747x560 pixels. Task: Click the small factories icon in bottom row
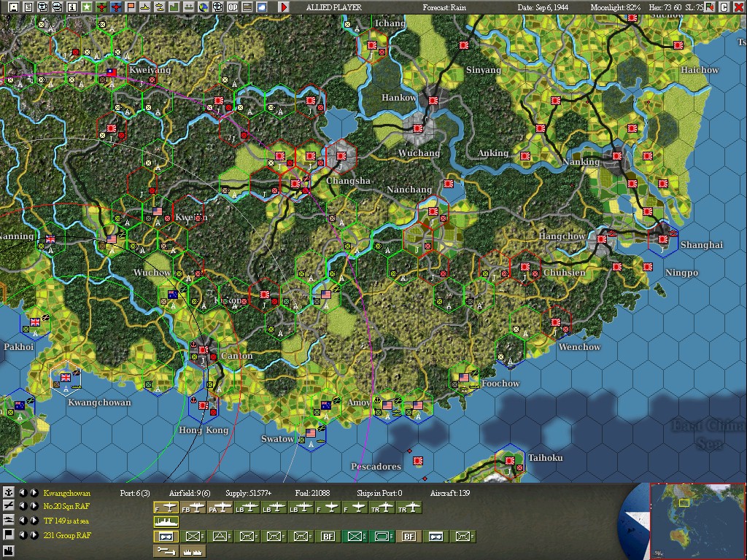point(193,551)
